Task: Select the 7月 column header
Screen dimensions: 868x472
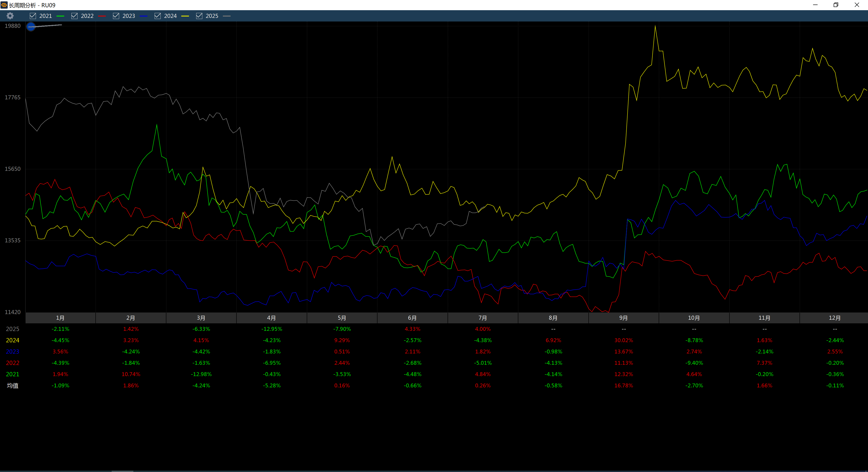Action: pos(483,318)
